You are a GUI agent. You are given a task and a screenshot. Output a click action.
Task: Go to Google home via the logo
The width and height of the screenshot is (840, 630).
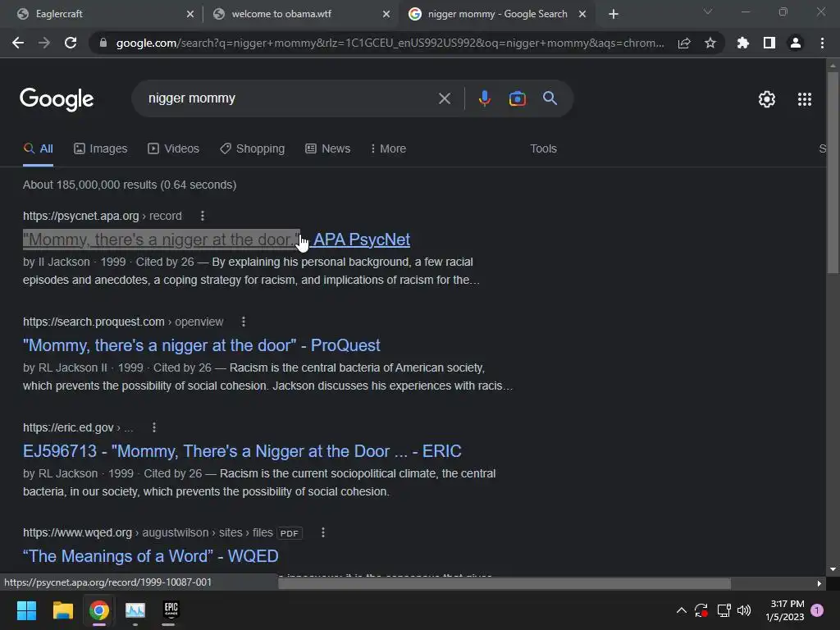coord(57,99)
